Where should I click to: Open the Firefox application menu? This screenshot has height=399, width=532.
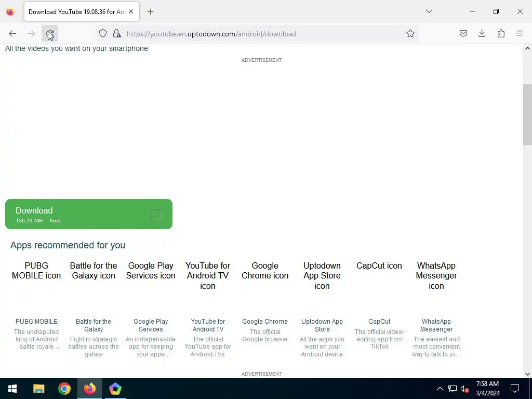tap(520, 33)
